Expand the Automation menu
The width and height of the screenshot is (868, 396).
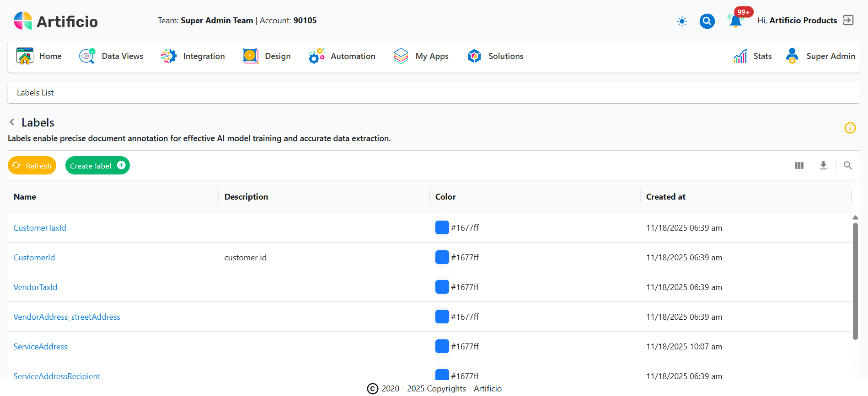pyautogui.click(x=342, y=56)
